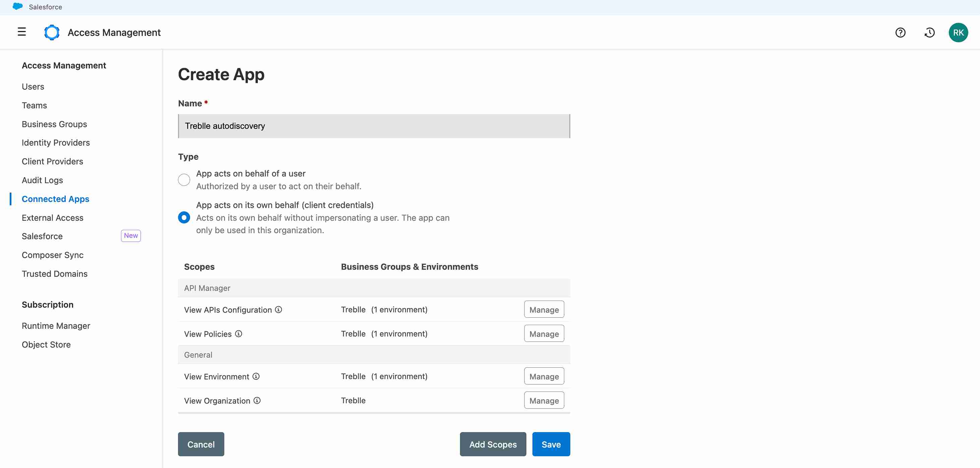Edit the app Name input field

373,126
